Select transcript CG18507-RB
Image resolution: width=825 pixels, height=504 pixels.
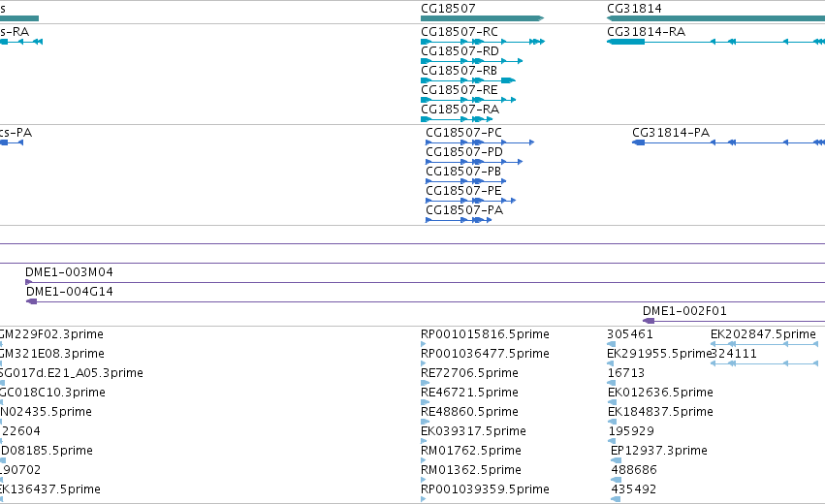[459, 71]
